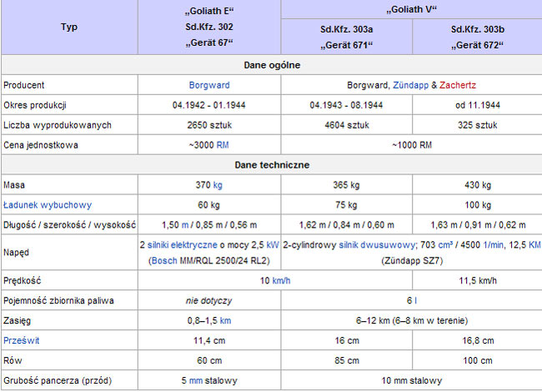Click the 04.1942 - 01.1944 cell

pos(209,105)
